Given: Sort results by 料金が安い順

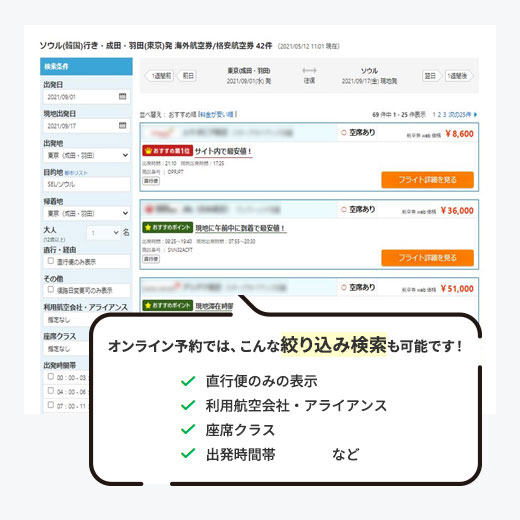Looking at the screenshot, I should point(217,115).
